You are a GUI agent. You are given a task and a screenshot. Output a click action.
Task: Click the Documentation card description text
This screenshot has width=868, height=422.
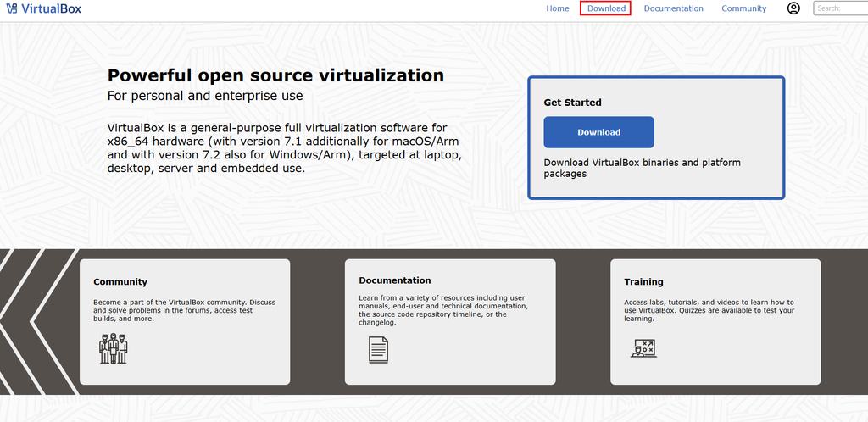[443, 310]
